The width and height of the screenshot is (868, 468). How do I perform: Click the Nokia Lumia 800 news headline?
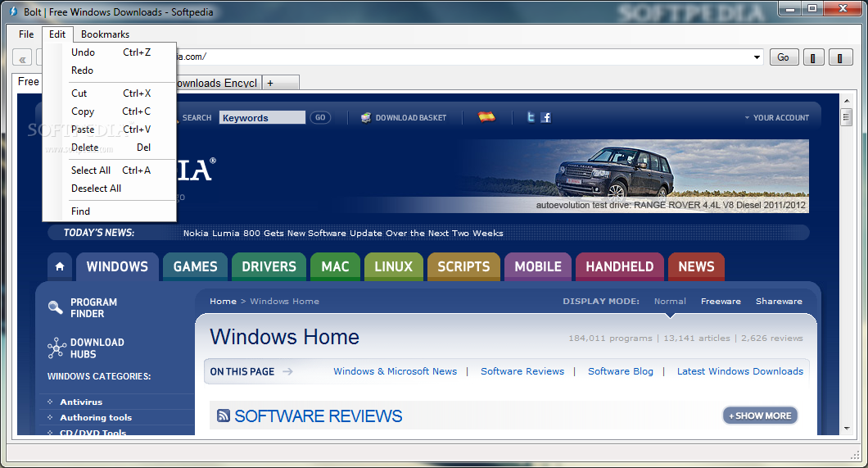click(343, 233)
